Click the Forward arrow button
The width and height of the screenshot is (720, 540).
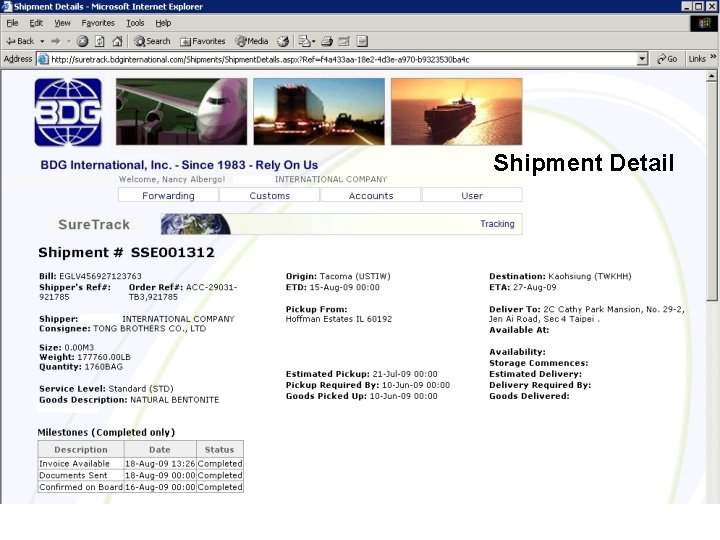tap(56, 41)
